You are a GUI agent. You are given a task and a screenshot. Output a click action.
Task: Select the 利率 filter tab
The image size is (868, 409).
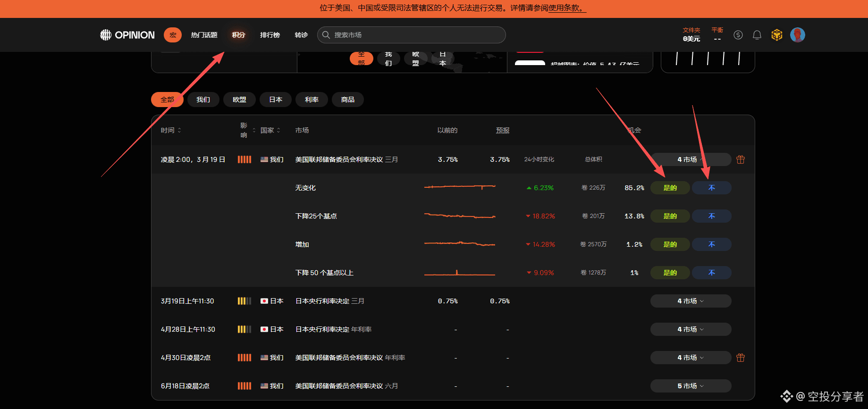312,100
